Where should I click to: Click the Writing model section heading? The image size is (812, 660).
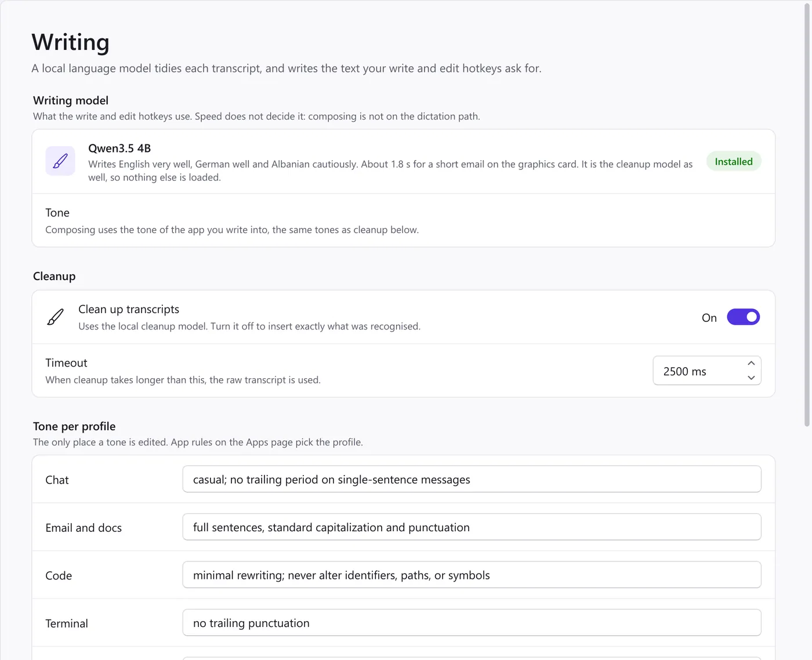(x=71, y=100)
